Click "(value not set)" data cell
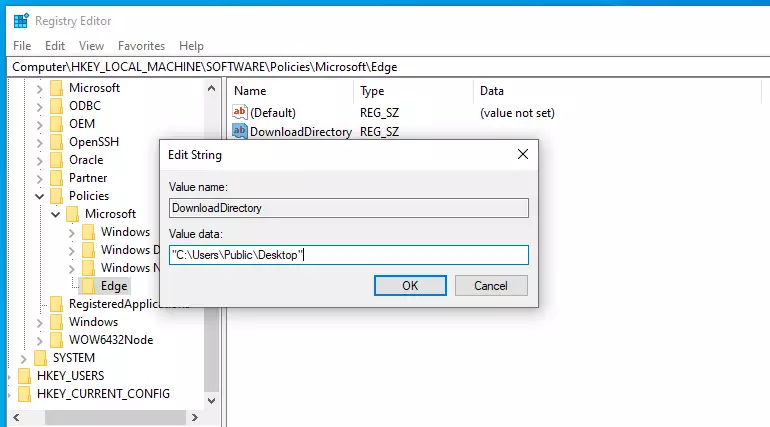 coord(517,113)
